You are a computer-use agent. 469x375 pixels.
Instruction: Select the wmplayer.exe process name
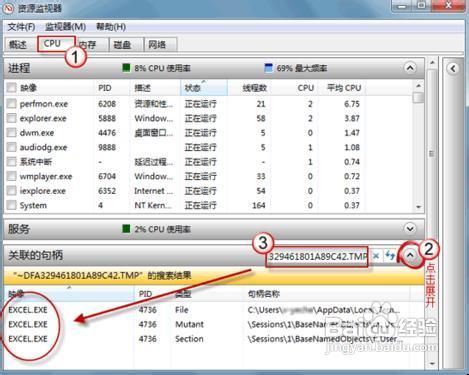tap(46, 176)
